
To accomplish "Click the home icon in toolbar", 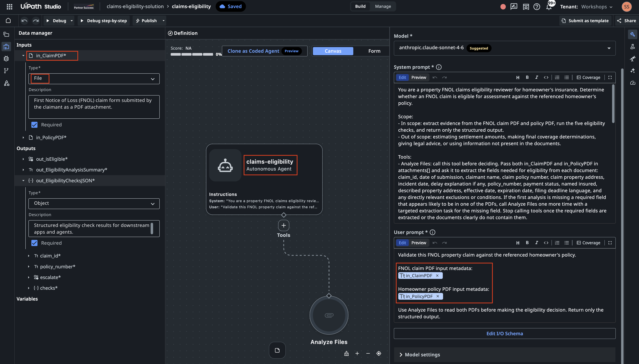I will tap(8, 20).
